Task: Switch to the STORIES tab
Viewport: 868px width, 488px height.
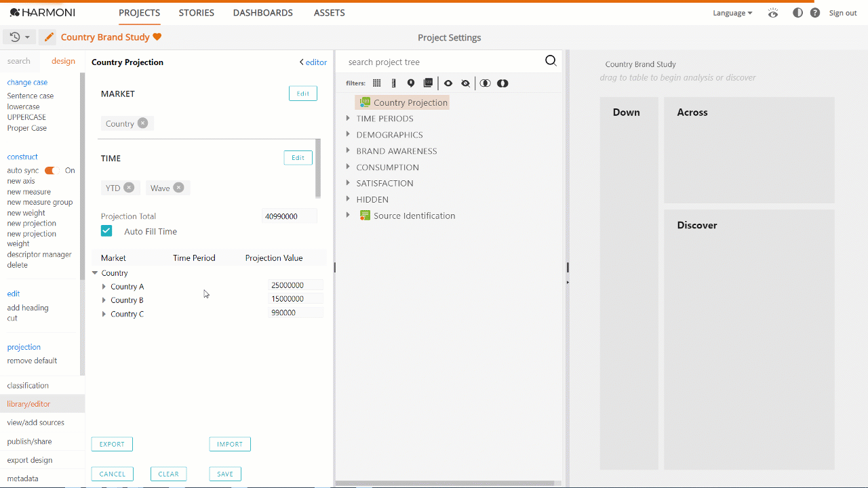Action: pos(196,13)
